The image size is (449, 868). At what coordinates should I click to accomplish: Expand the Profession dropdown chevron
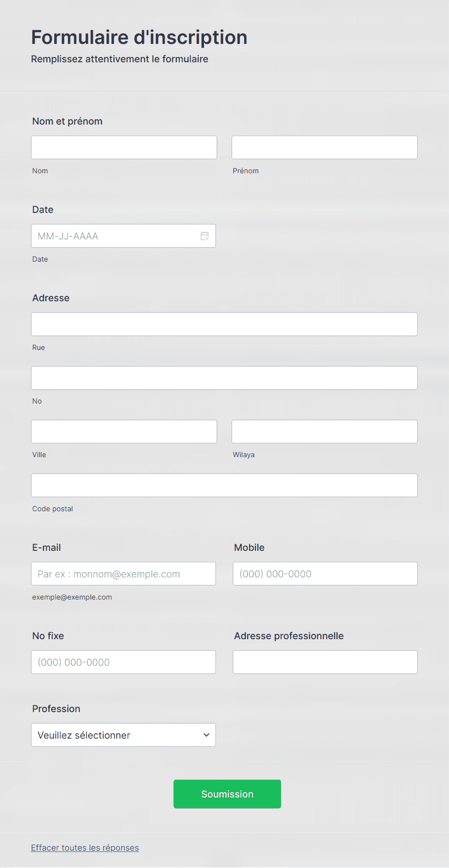point(206,735)
